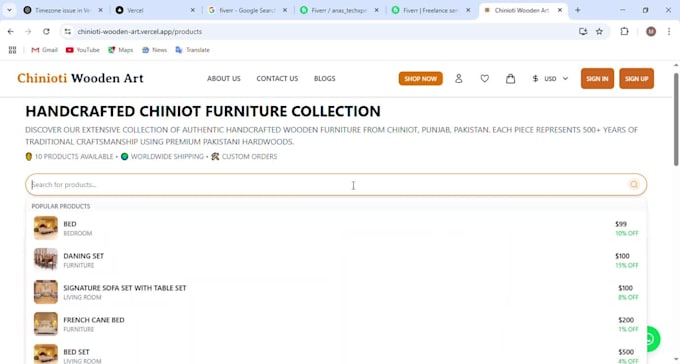Select BED SET suggestion text
Screen dimensions: 680x364
[x=76, y=352]
